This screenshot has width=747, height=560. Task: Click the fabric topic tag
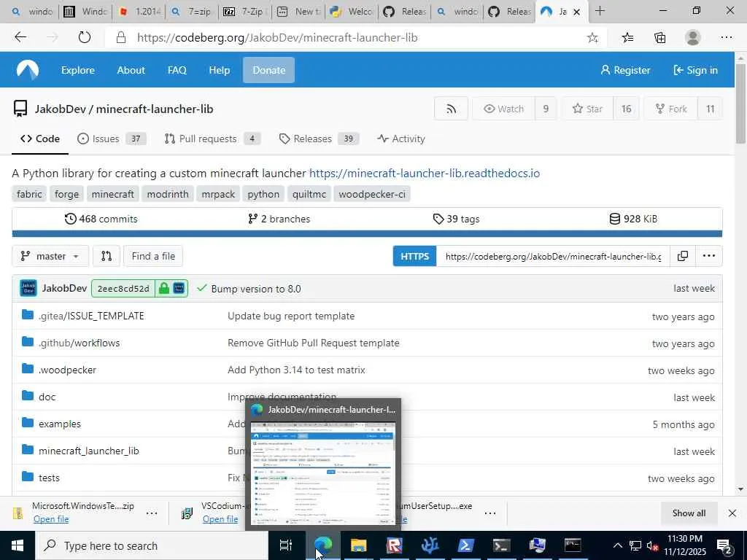[29, 194]
